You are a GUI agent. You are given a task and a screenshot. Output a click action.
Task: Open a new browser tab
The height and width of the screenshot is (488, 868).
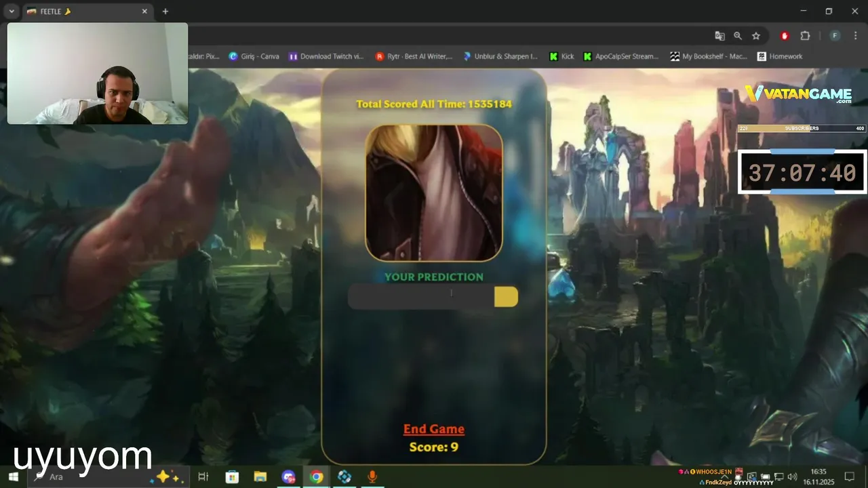pyautogui.click(x=165, y=12)
